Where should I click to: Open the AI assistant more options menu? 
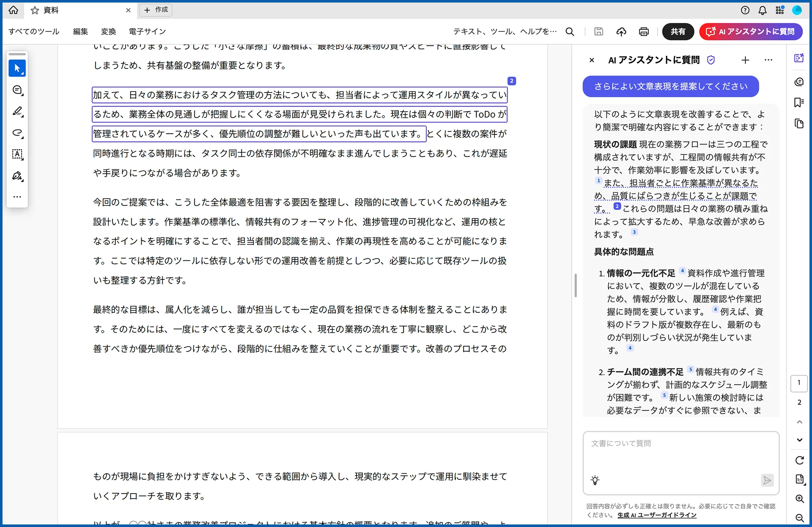pyautogui.click(x=768, y=60)
